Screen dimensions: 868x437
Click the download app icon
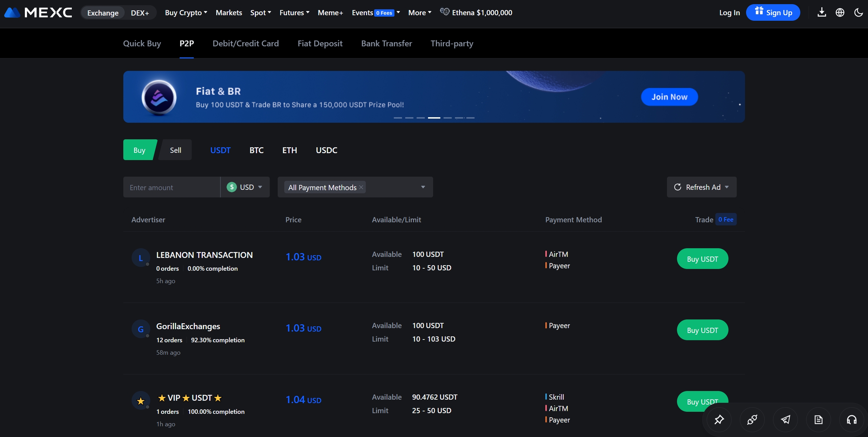tap(822, 12)
